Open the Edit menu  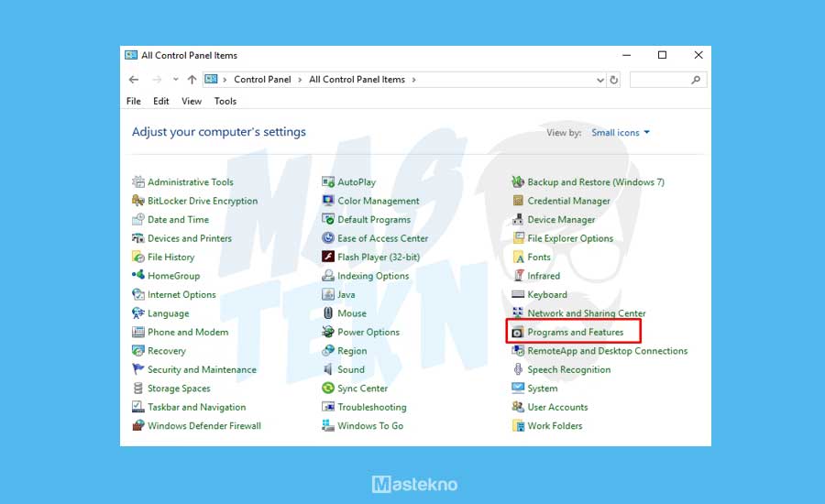click(161, 101)
